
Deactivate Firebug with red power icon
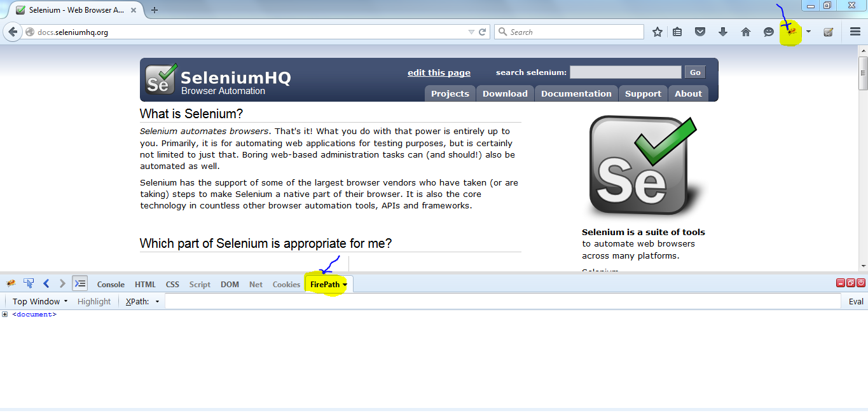click(861, 283)
